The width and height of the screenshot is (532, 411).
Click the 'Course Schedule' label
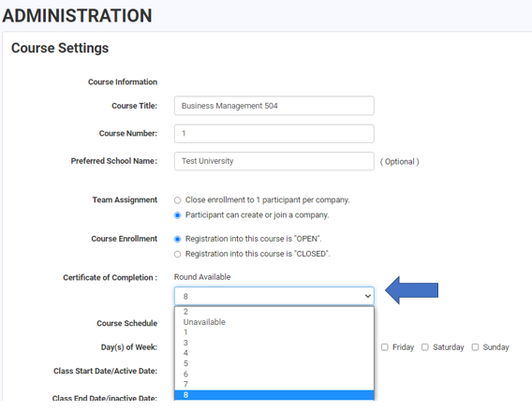point(126,324)
